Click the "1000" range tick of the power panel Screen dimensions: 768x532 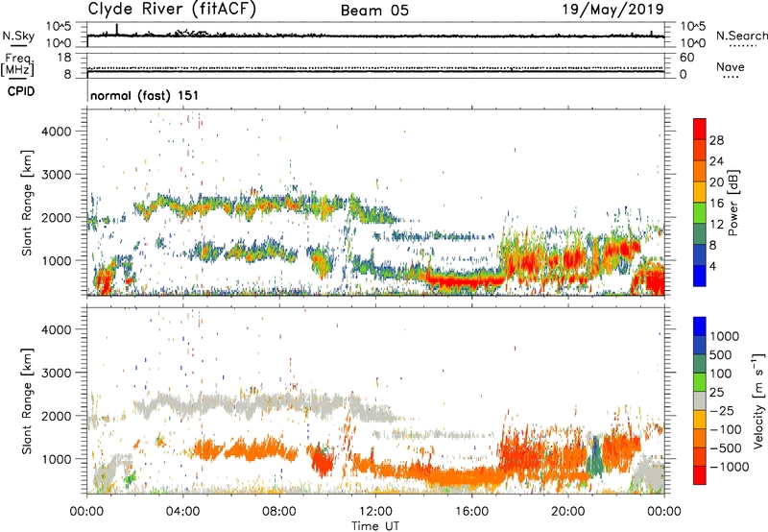[57, 260]
